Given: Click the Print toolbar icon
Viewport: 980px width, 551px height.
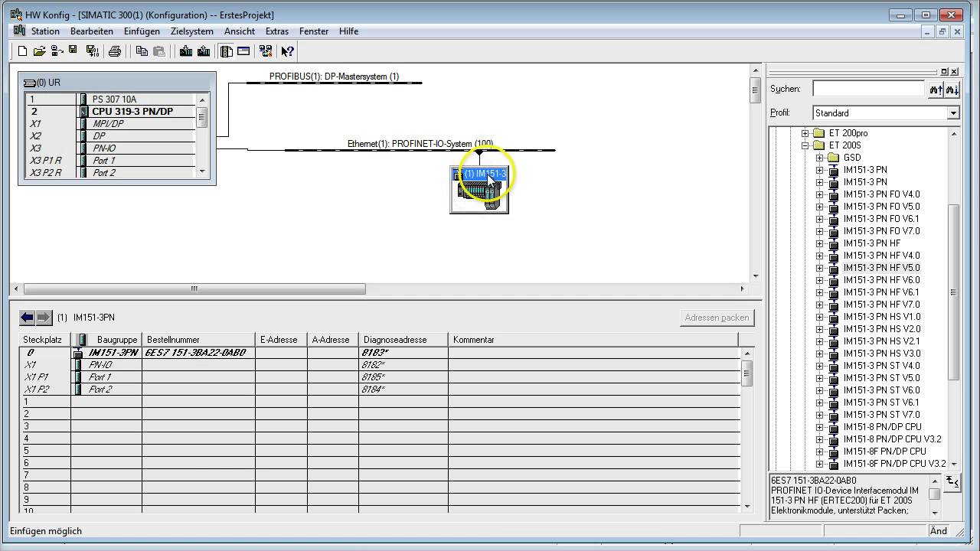Looking at the screenshot, I should (115, 51).
